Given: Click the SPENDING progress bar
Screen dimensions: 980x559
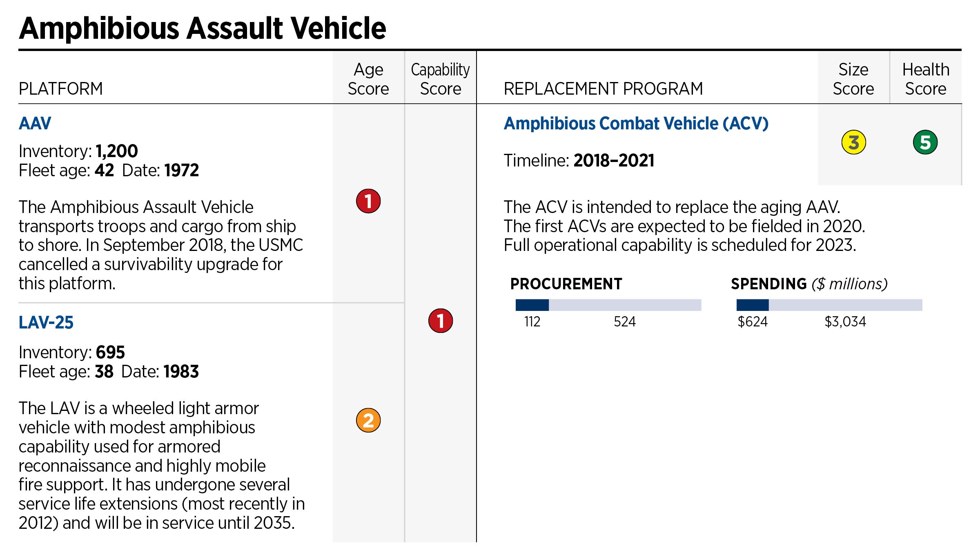Looking at the screenshot, I should [x=829, y=305].
